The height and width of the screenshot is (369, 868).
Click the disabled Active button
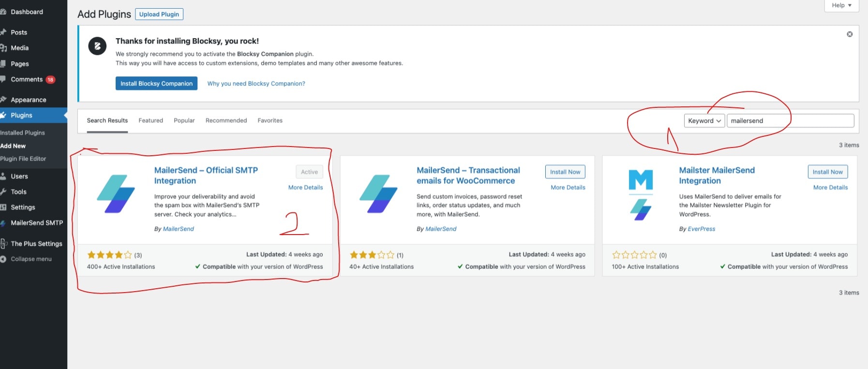pyautogui.click(x=309, y=172)
